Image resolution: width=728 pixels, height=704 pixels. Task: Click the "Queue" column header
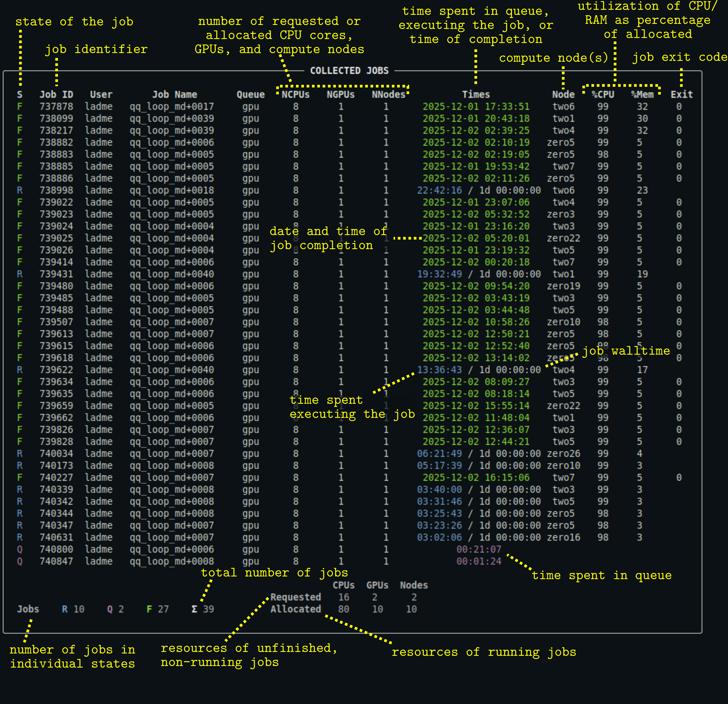251,94
